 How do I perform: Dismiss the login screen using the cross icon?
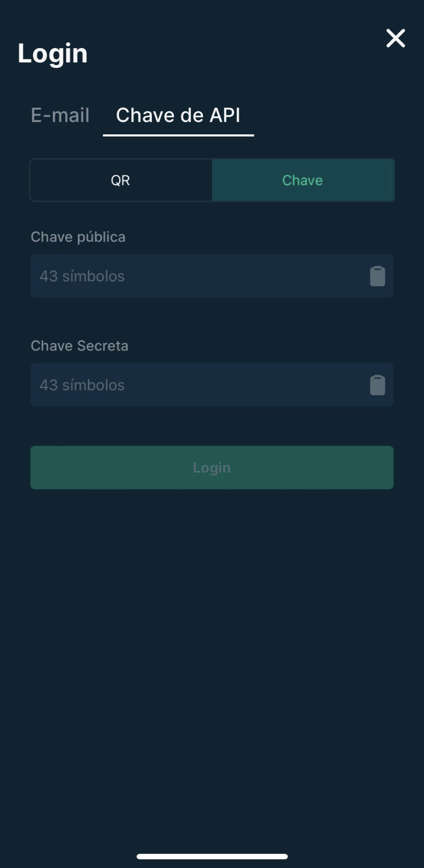pos(396,38)
